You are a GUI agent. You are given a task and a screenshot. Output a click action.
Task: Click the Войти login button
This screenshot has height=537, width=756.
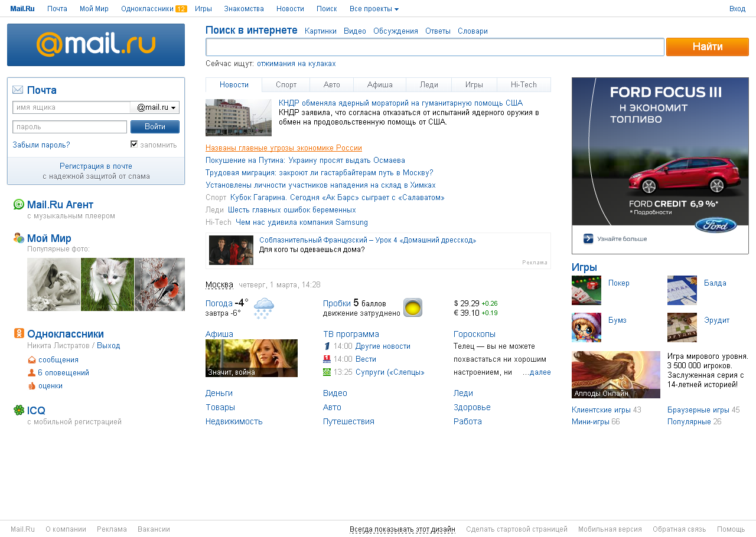click(155, 127)
